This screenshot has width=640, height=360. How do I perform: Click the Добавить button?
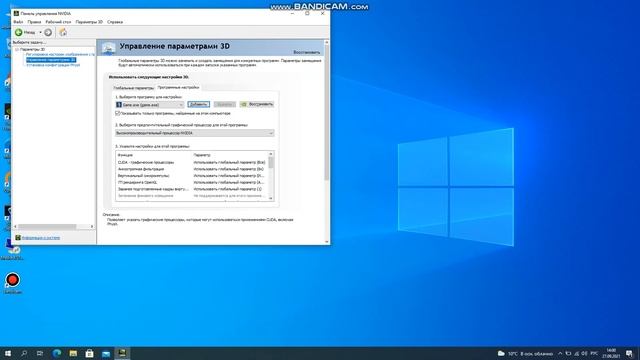click(199, 104)
